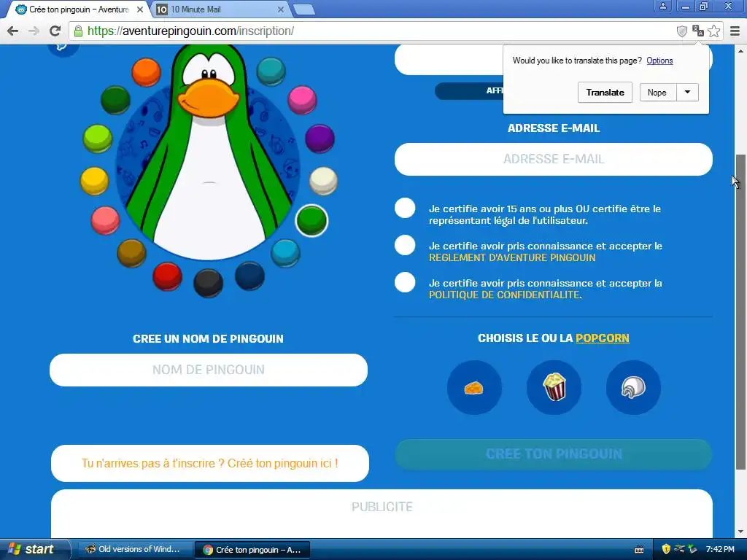This screenshot has width=747, height=560.
Task: Click the green padlock security icon
Action: tap(78, 31)
